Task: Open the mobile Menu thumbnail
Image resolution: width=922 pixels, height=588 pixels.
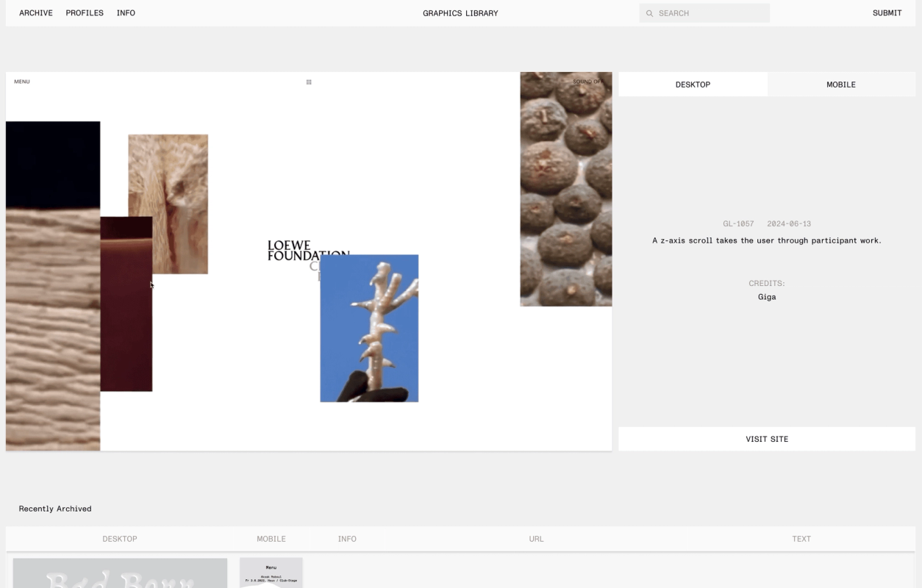Action: [271, 573]
